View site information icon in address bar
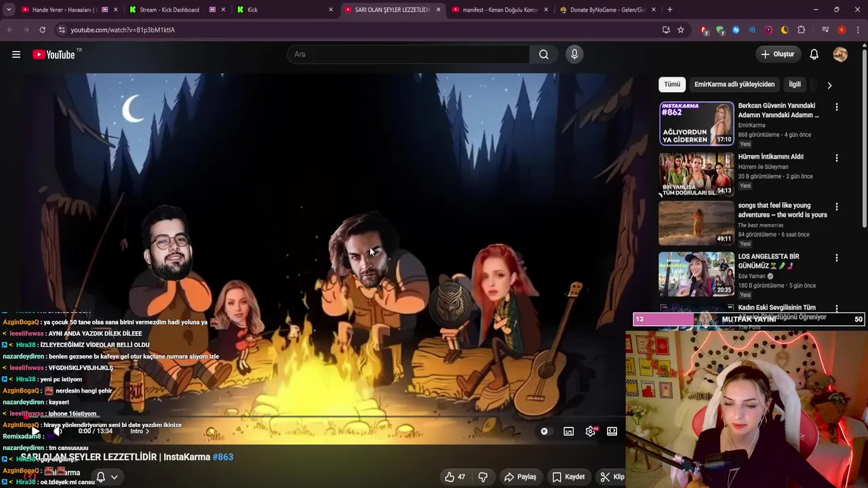This screenshot has width=868, height=488. (62, 30)
